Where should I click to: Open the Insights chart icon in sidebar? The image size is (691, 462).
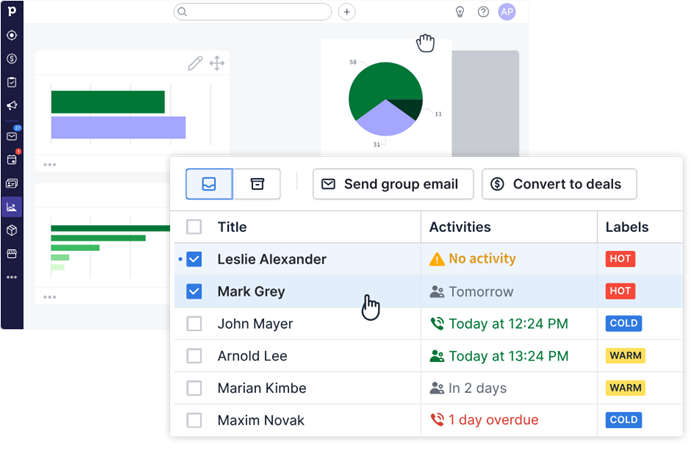[x=12, y=207]
